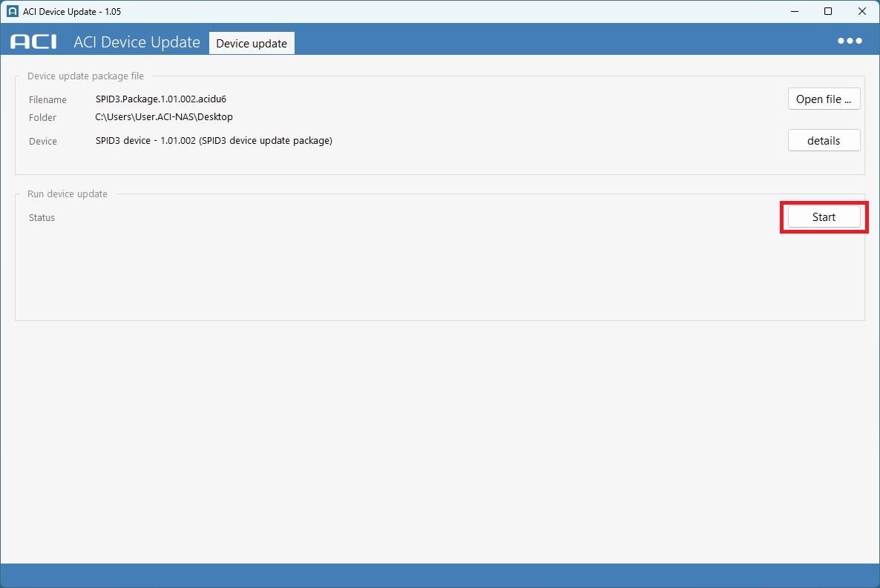This screenshot has height=588, width=880.
Task: Click the ACI logo in the header
Action: click(33, 42)
